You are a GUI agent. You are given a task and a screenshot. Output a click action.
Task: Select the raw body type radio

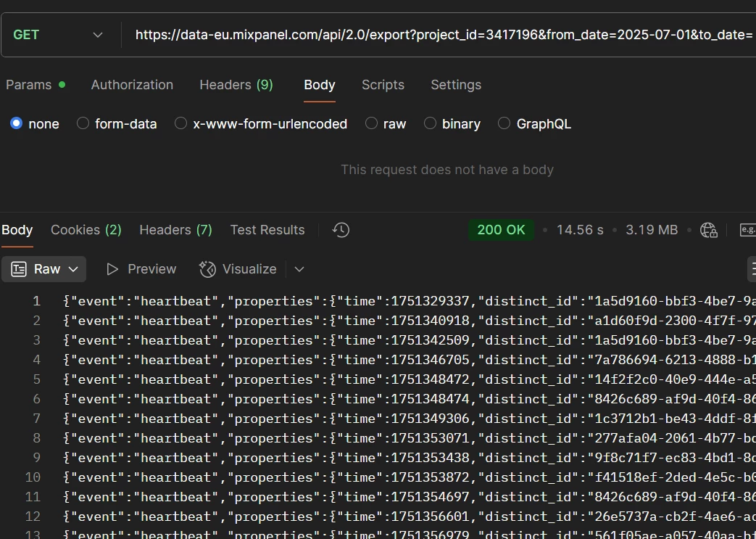pos(371,123)
